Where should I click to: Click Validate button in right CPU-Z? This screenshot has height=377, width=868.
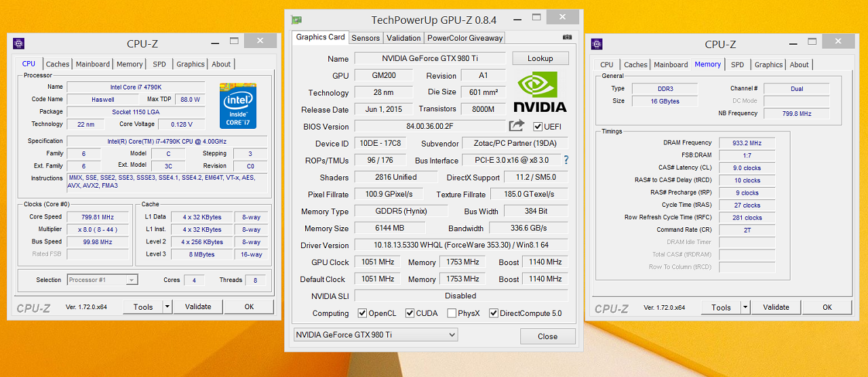[x=776, y=307]
